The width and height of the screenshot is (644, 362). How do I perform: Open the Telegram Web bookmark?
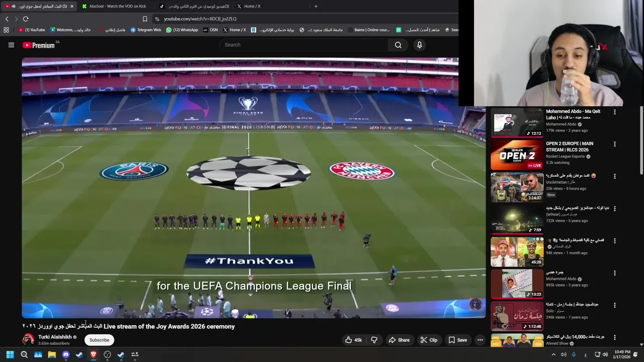(145, 30)
